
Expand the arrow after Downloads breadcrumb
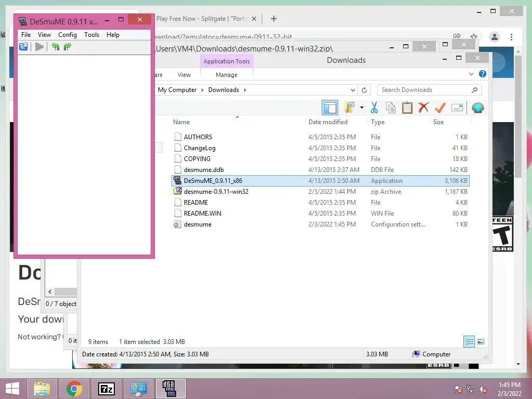pos(245,90)
